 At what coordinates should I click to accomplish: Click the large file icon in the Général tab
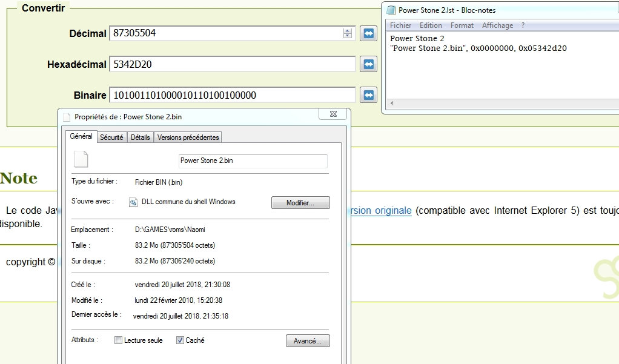81,159
